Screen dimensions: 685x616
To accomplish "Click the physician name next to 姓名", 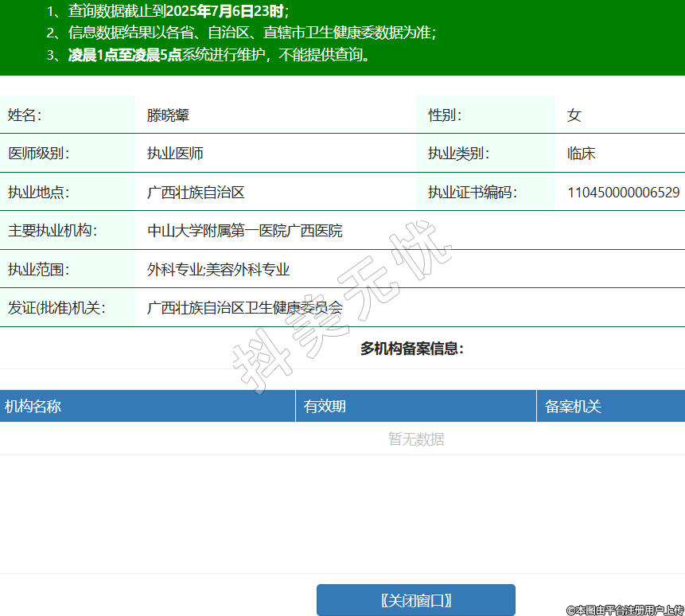I will pyautogui.click(x=168, y=115).
